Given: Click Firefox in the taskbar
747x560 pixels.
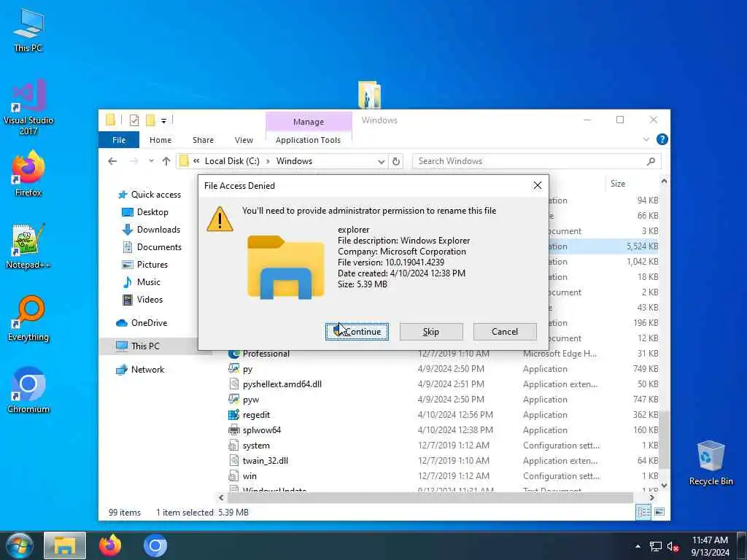Looking at the screenshot, I should (x=110, y=545).
